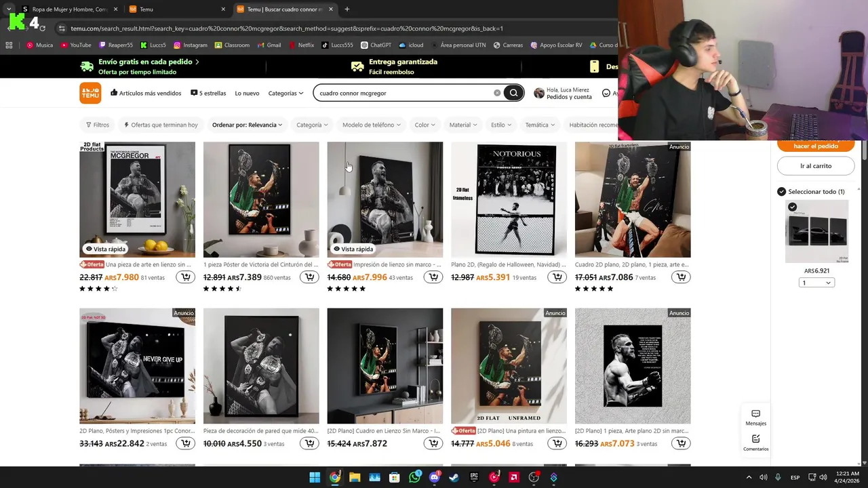Viewport: 868px width, 488px height.
Task: Click Entrega garantizada banner
Action: point(394,66)
